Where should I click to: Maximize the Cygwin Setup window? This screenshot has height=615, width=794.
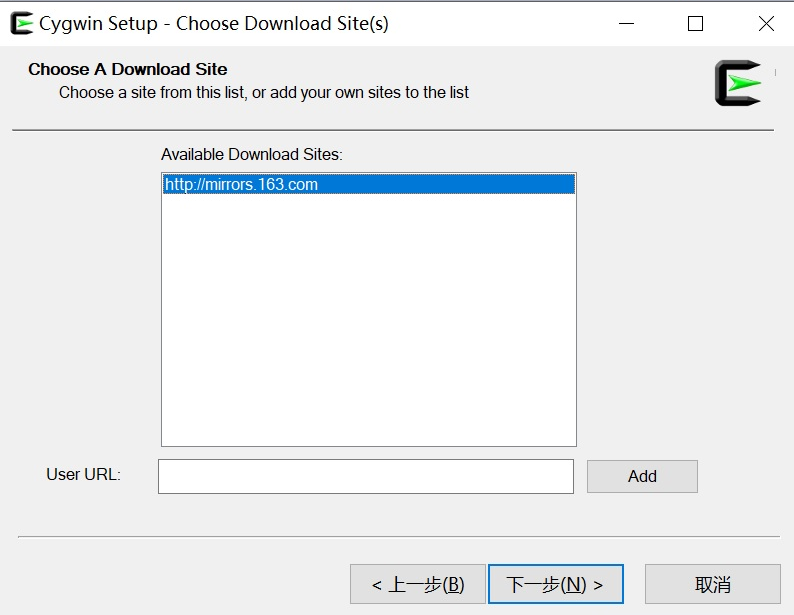pyautogui.click(x=695, y=23)
